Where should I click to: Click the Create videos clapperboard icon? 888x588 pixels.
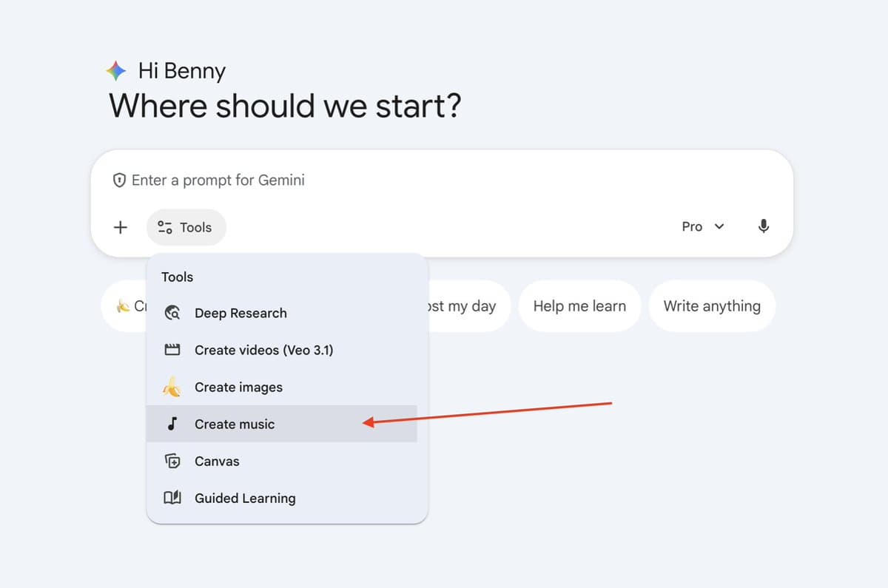(172, 350)
